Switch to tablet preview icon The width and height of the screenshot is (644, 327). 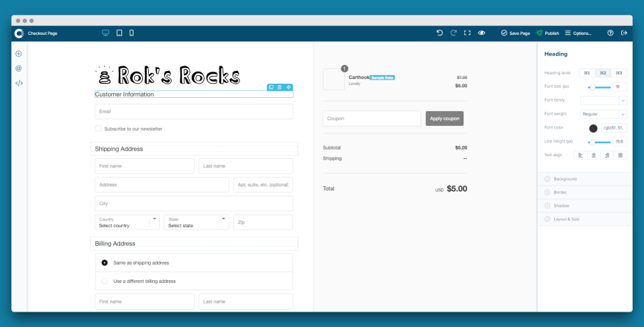pyautogui.click(x=119, y=33)
